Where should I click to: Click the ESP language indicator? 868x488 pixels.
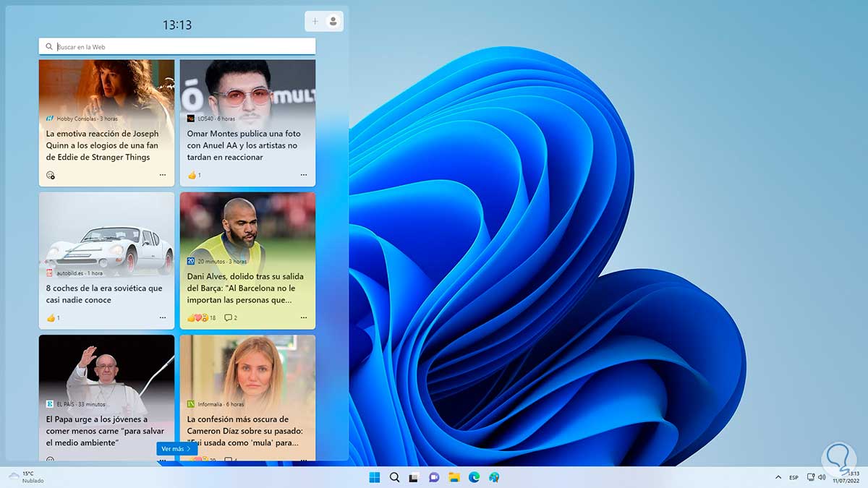click(793, 477)
